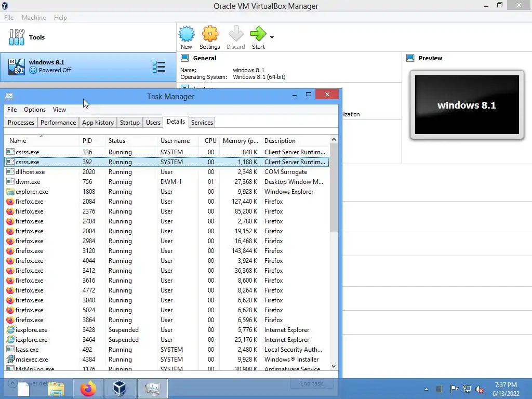Click the process list scrollbar thumb

(334, 188)
